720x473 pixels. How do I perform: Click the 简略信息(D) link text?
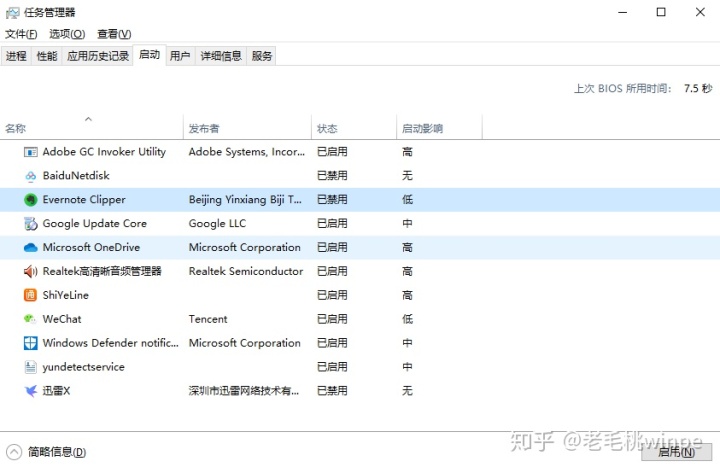(x=57, y=452)
